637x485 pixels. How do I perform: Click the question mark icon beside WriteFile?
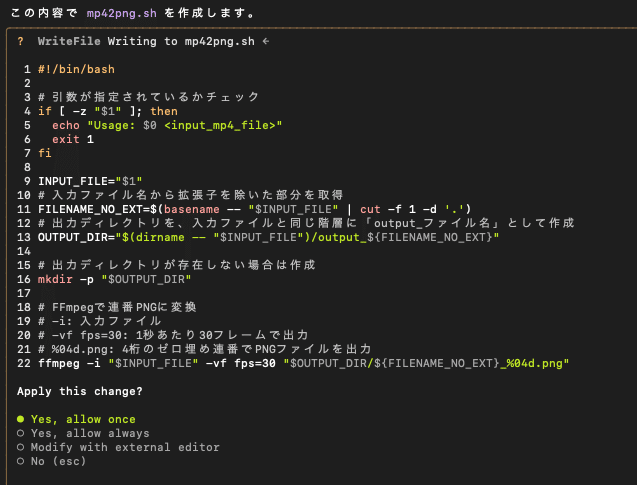click(x=19, y=42)
